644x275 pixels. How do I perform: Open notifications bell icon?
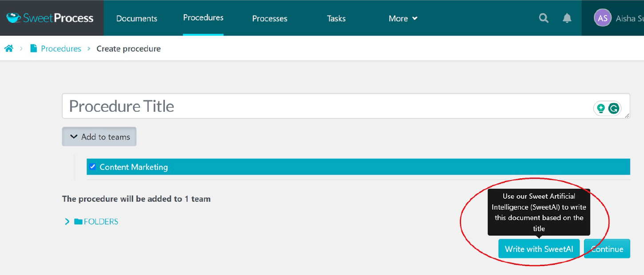567,18
